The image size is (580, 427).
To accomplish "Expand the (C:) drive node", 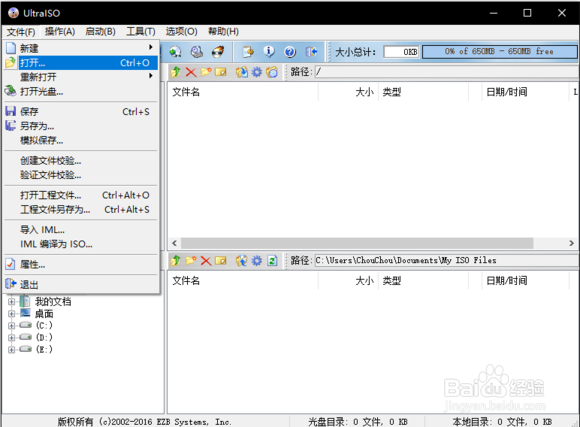I will coord(11,326).
